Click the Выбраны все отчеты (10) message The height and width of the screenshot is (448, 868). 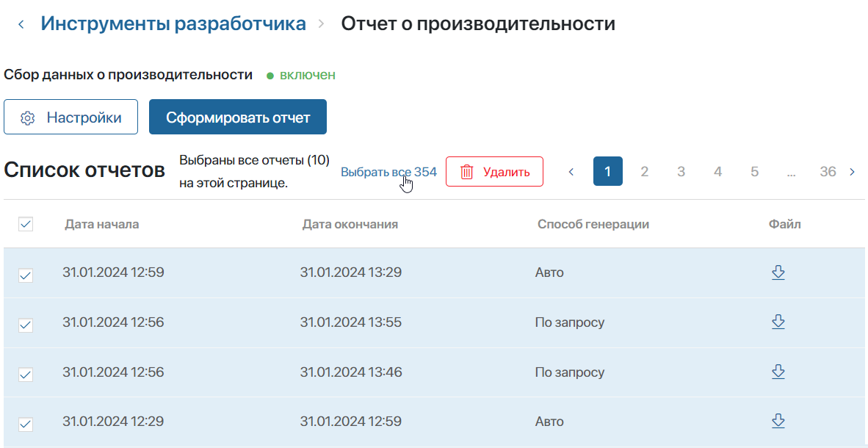click(255, 172)
